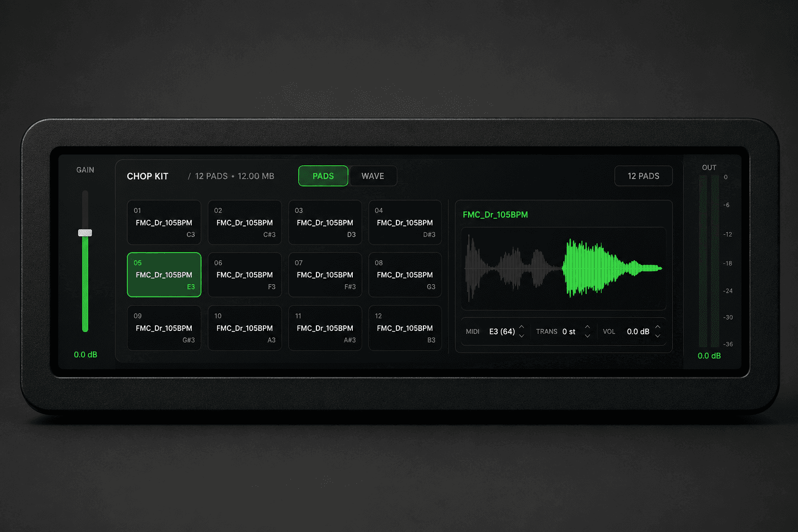798x532 pixels.
Task: Click the 12 PADS button
Action: [643, 176]
